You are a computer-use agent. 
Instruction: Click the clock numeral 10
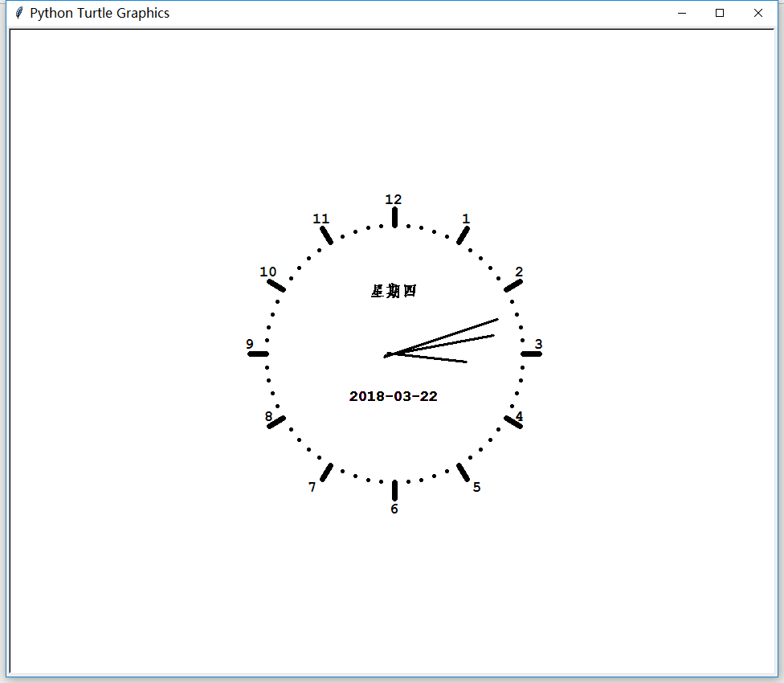[268, 272]
